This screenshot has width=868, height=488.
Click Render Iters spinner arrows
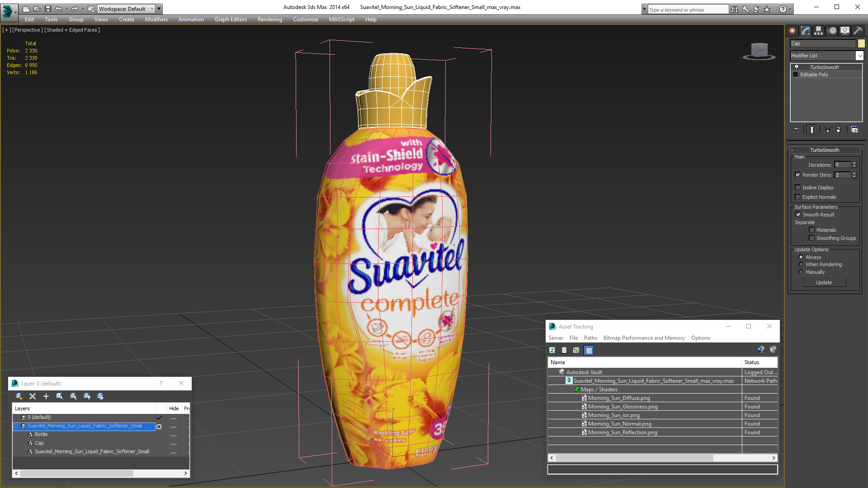coord(854,175)
